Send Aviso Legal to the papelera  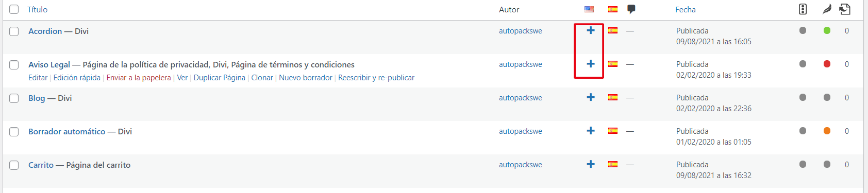(x=139, y=78)
